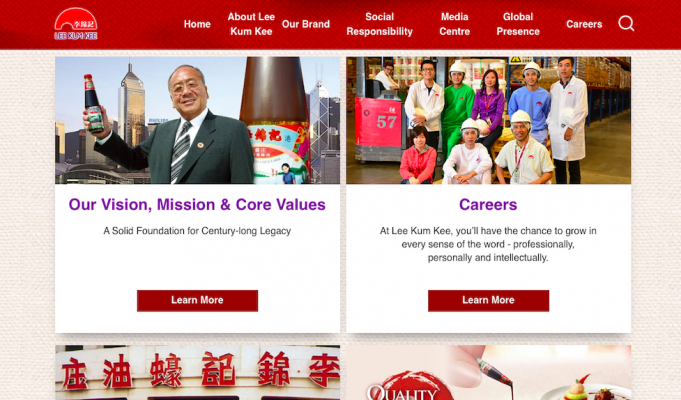Click the Century-long Legacy description text
Screen dimensions: 681x400
pyautogui.click(x=197, y=231)
